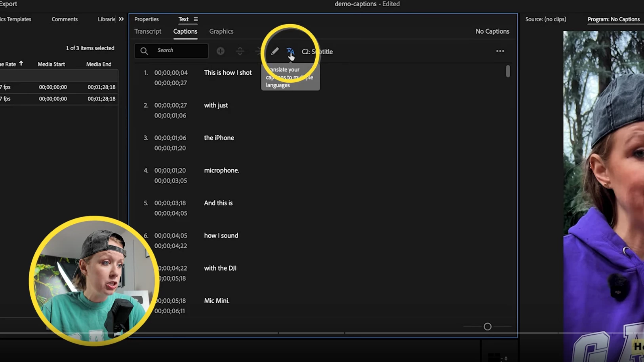This screenshot has height=362, width=644.
Task: Switch to the Graphics tab
Action: coord(221,31)
